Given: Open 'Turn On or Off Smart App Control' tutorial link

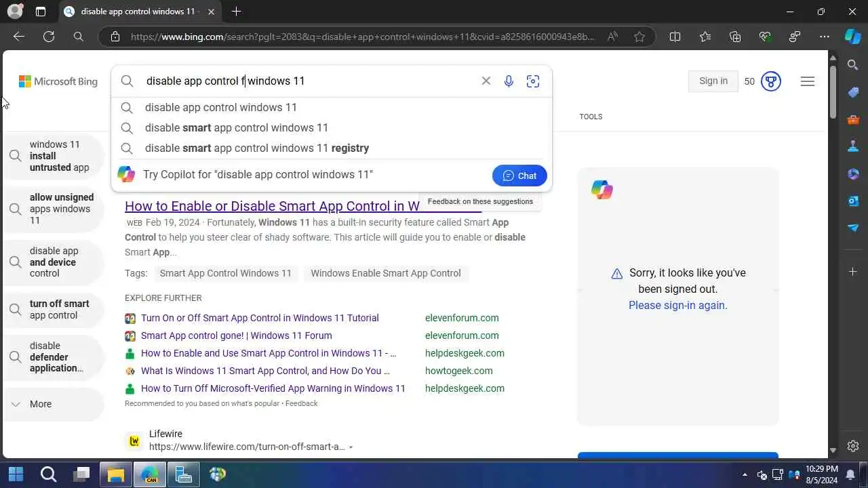Looking at the screenshot, I should pyautogui.click(x=260, y=318).
